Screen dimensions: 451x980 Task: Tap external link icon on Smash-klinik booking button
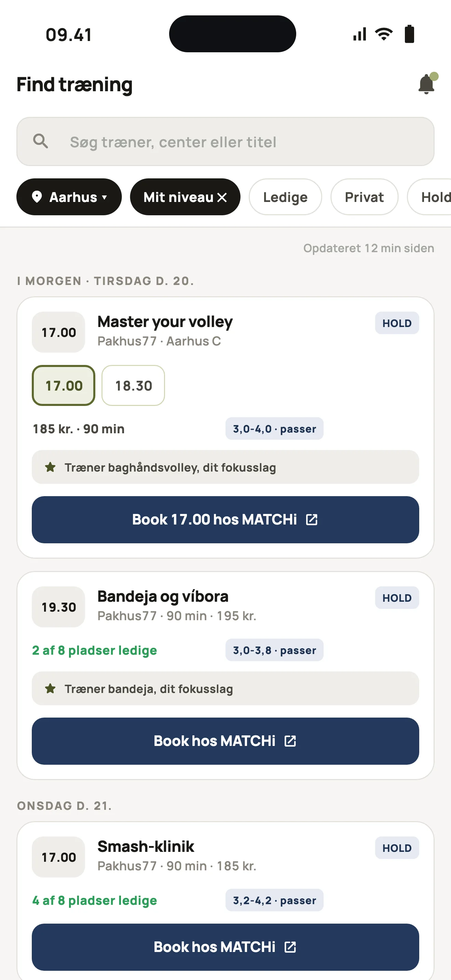(x=290, y=947)
